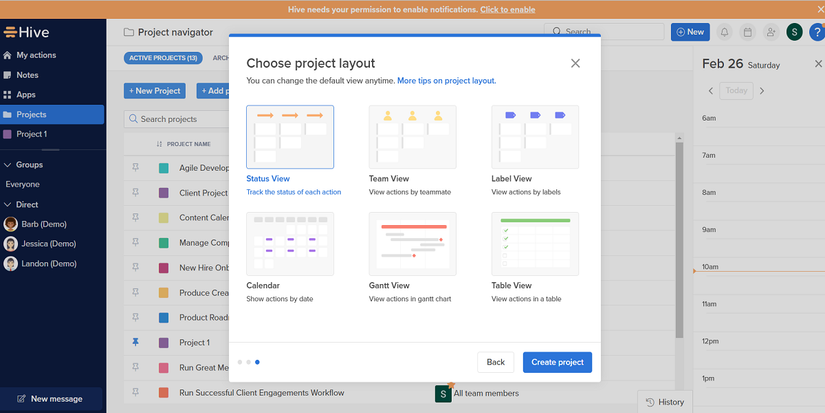Open notifications bell icon

coord(725,32)
